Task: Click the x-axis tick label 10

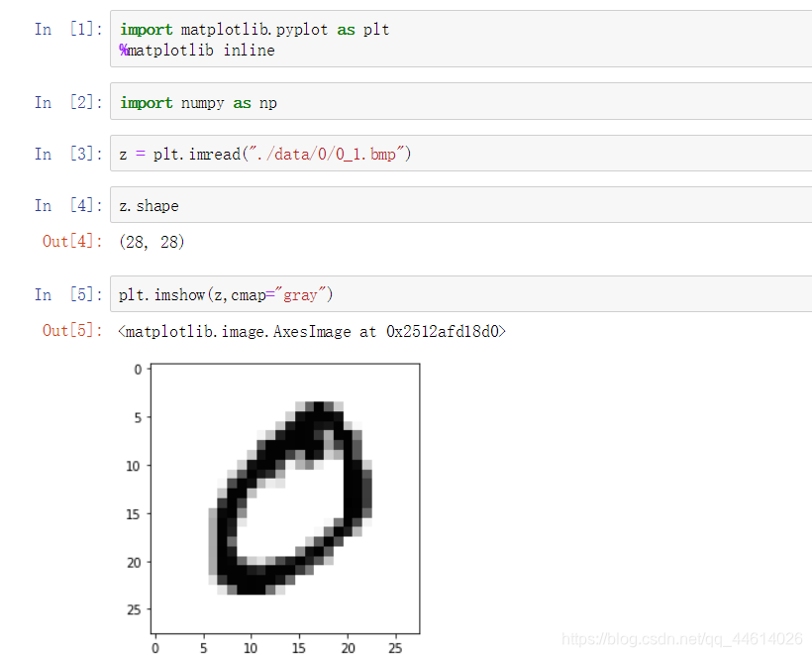Action: tap(251, 648)
